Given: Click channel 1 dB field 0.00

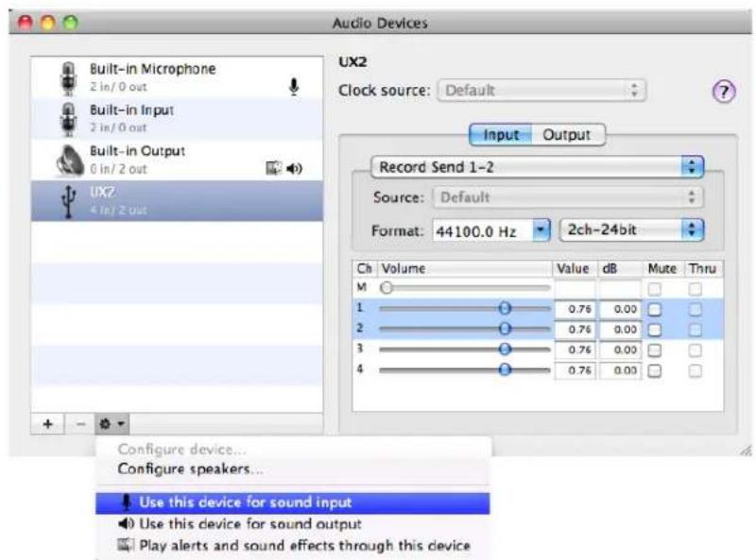Looking at the screenshot, I should (x=620, y=309).
